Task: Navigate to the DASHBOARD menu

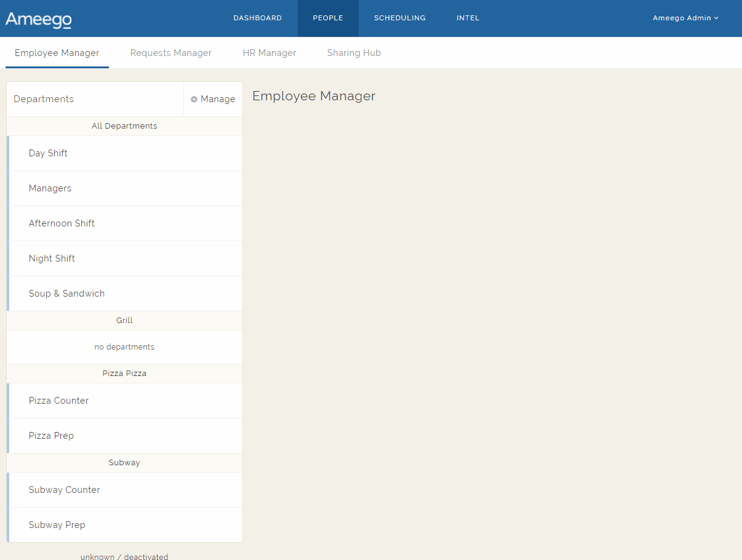Action: pyautogui.click(x=257, y=18)
